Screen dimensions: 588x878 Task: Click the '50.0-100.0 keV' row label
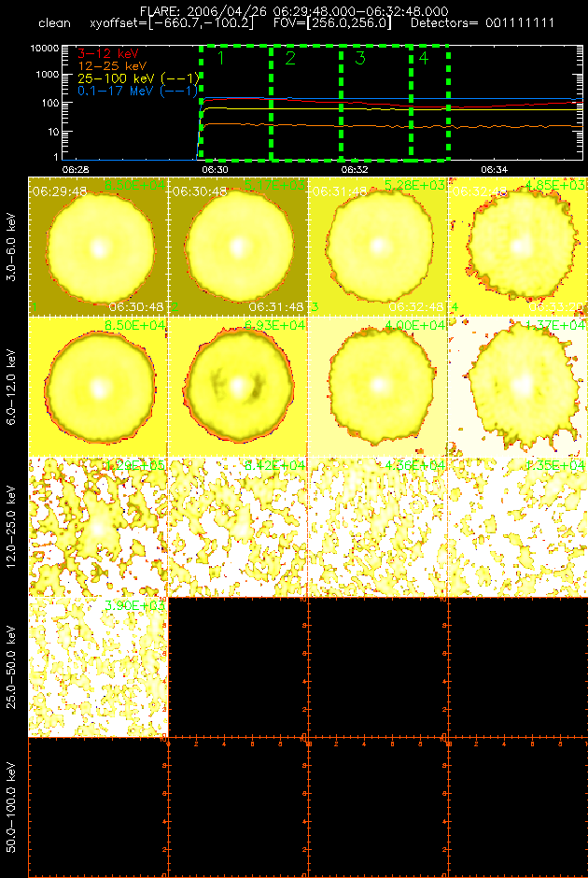coord(13,808)
